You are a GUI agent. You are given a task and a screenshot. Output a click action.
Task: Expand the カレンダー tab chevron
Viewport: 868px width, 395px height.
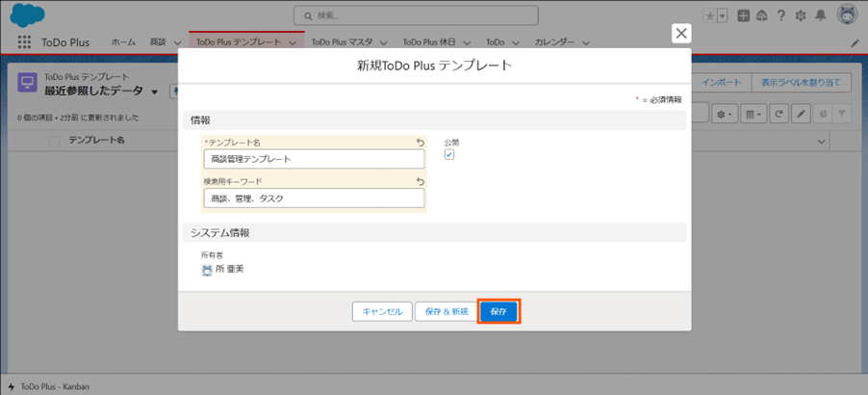click(586, 42)
